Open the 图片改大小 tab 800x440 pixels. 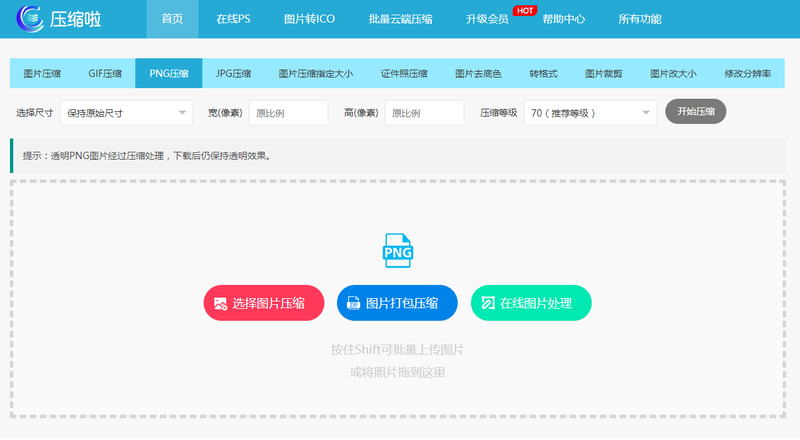click(673, 74)
